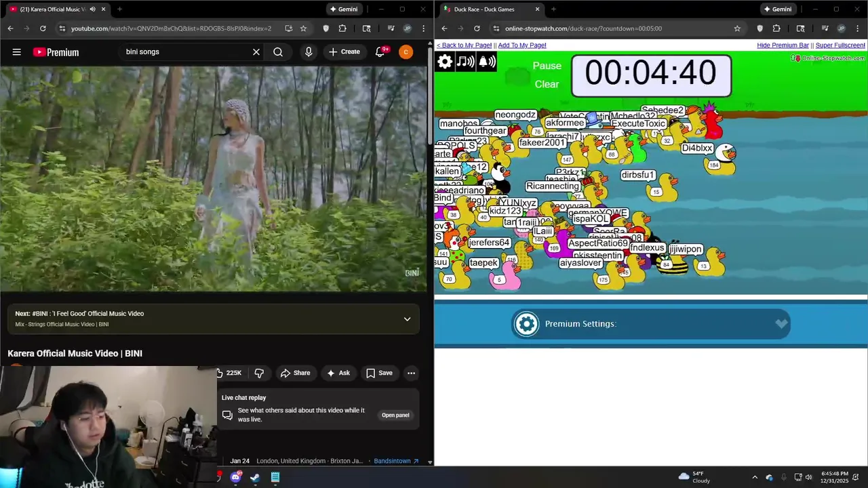The height and width of the screenshot is (488, 868).
Task: Open the shield extension in Duck Race window
Action: pos(759,28)
